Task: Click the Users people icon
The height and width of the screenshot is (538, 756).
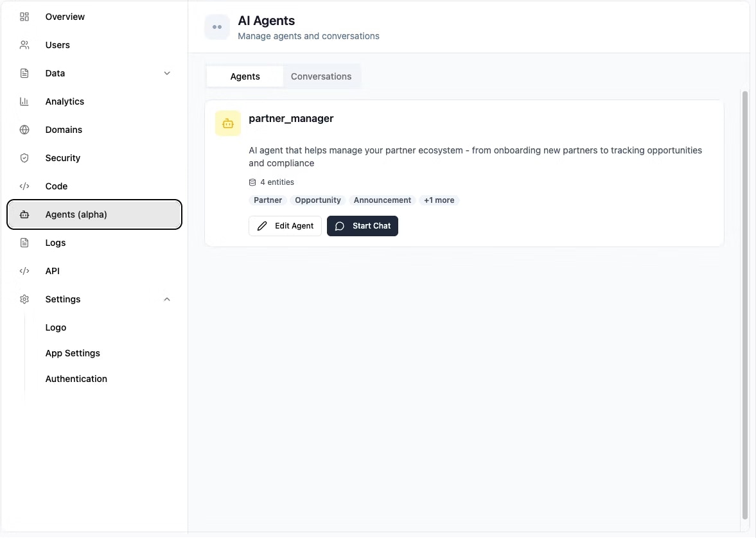Action: click(24, 44)
